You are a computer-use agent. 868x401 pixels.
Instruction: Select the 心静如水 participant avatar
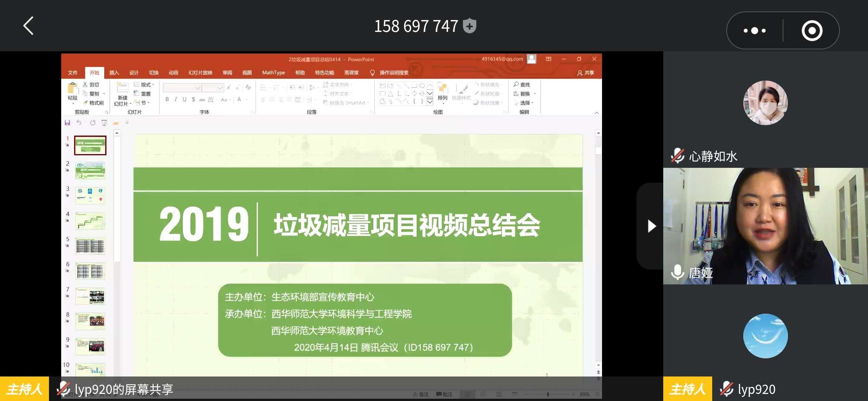pyautogui.click(x=765, y=103)
